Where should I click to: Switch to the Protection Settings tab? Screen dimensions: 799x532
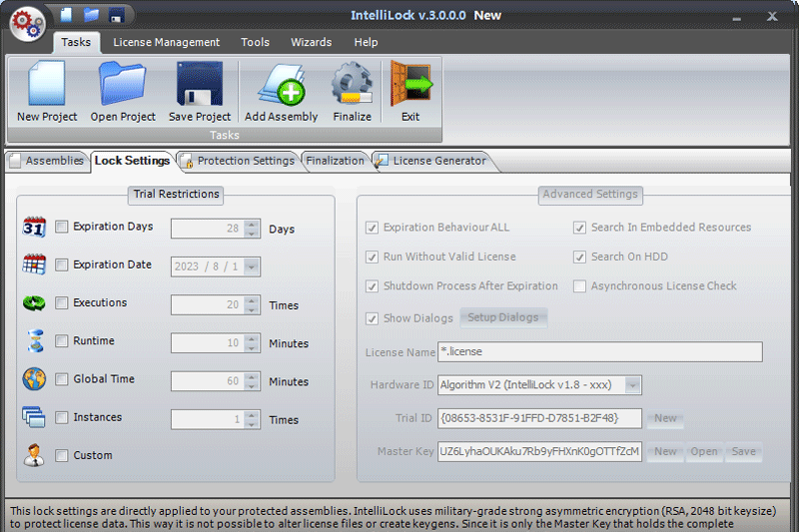(x=239, y=161)
